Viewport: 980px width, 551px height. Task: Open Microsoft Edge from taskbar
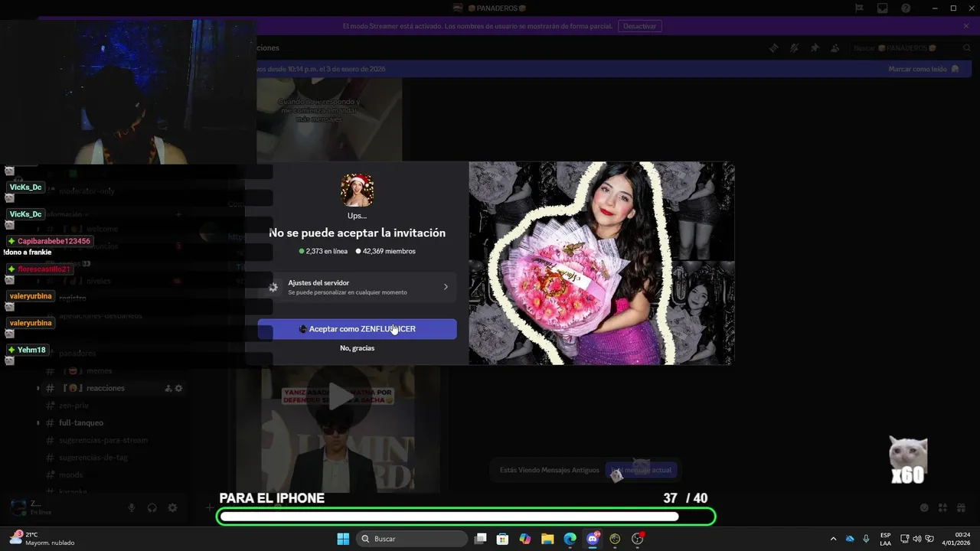(570, 539)
